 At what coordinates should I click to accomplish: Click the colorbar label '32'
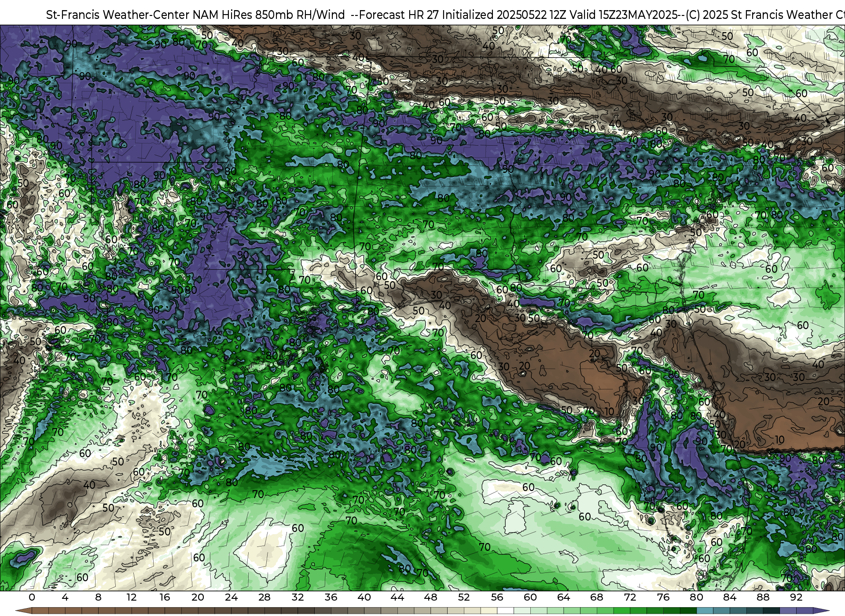(298, 597)
